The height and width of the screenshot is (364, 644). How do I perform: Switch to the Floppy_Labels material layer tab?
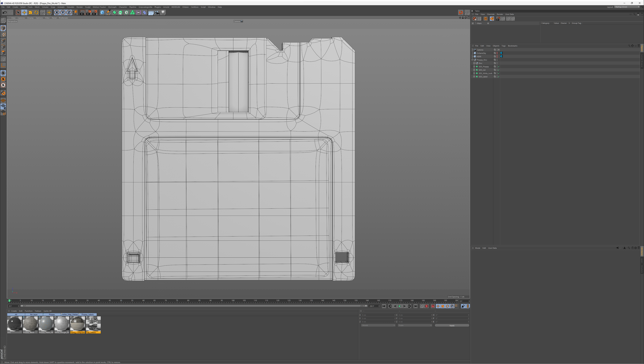(x=88, y=314)
